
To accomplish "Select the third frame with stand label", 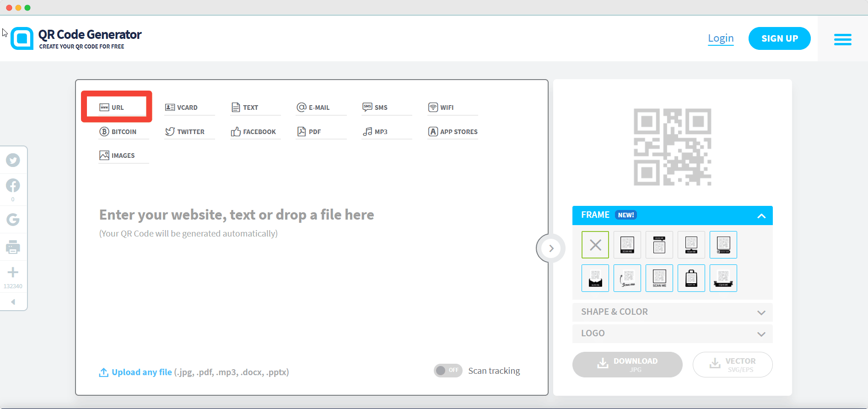I will click(x=691, y=245).
